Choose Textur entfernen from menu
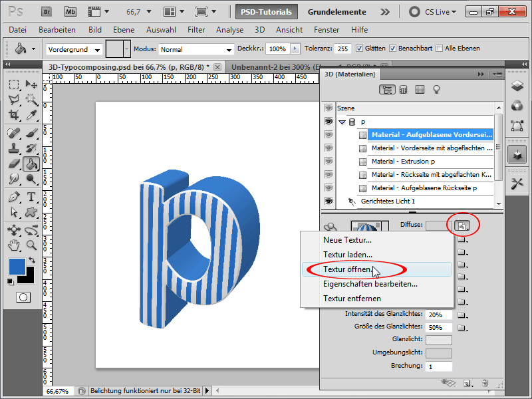532x399 pixels. (x=377, y=299)
